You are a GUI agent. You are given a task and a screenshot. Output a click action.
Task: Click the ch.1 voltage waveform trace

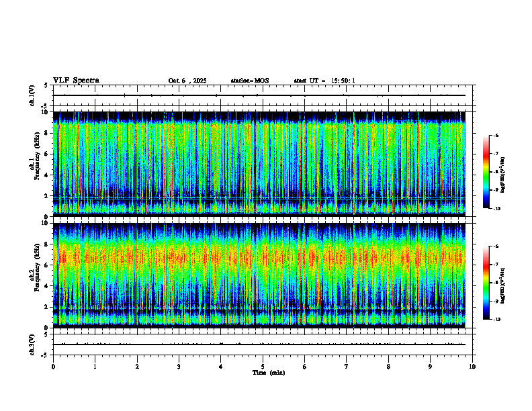(x=259, y=95)
